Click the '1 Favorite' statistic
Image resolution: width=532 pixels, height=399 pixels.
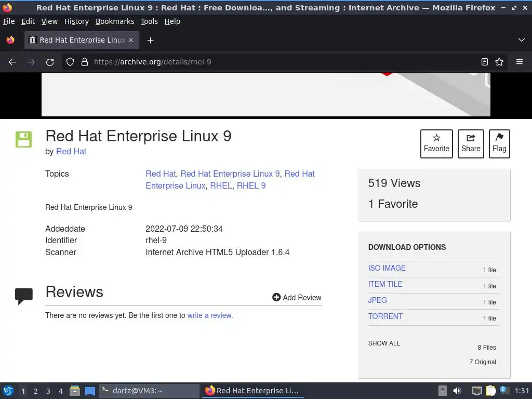pyautogui.click(x=393, y=204)
